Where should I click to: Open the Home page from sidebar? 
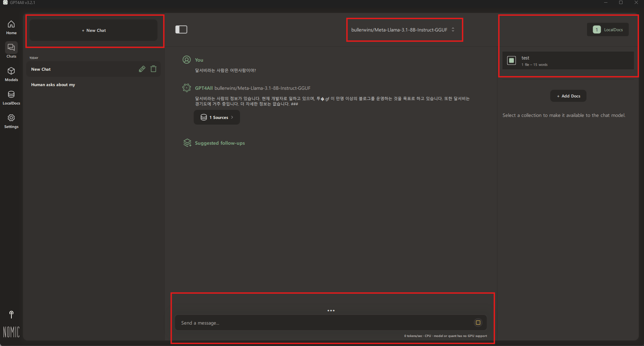coord(11,27)
